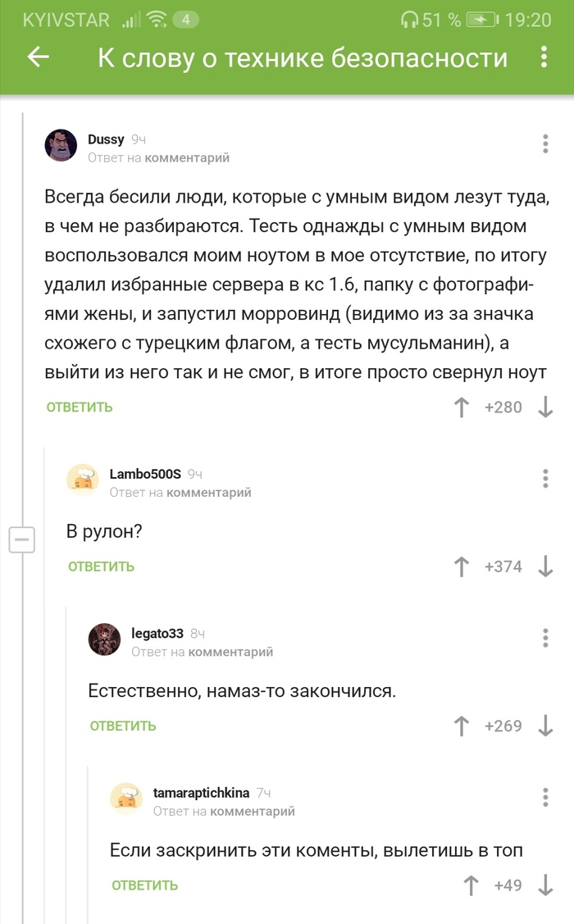Downvote Lambo500S's comment
The width and height of the screenshot is (574, 924).
[545, 566]
